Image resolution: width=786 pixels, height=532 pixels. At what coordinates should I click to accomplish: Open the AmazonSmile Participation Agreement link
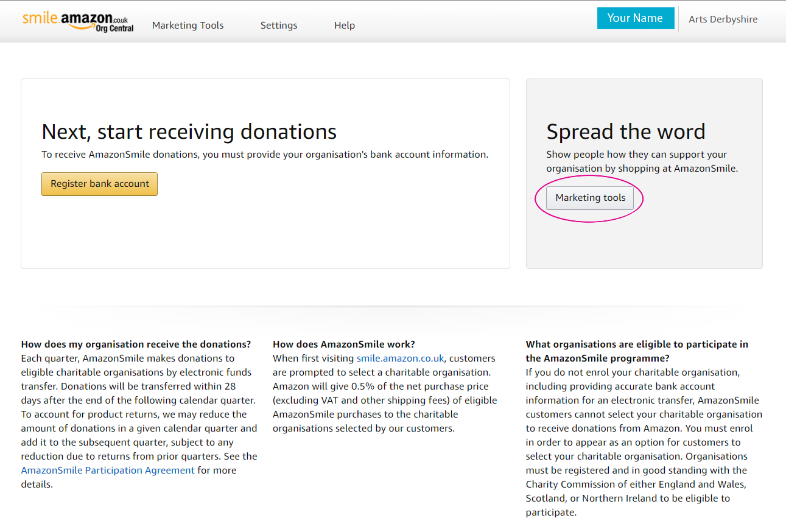tap(108, 470)
